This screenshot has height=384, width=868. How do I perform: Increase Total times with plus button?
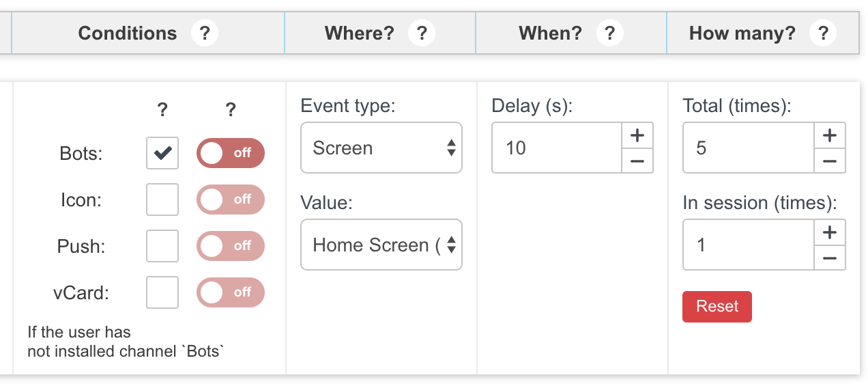click(x=830, y=135)
